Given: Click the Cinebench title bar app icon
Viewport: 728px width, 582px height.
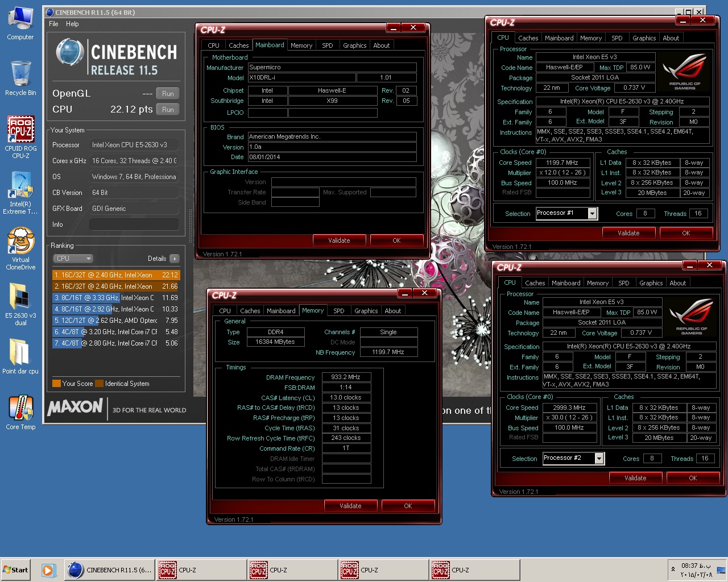Looking at the screenshot, I should tap(49, 12).
